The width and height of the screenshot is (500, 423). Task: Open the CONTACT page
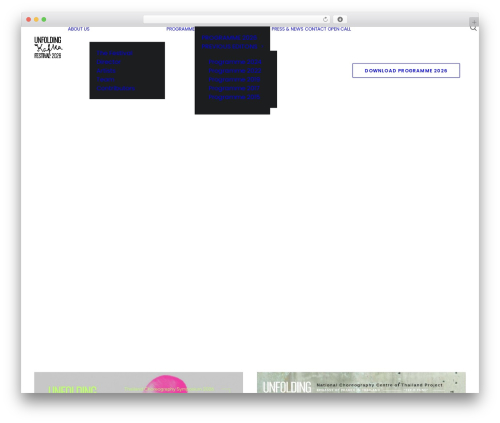point(316,29)
